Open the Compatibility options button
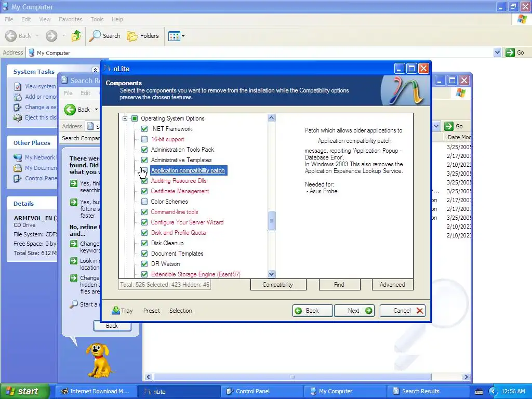The width and height of the screenshot is (532, 399). 278,285
